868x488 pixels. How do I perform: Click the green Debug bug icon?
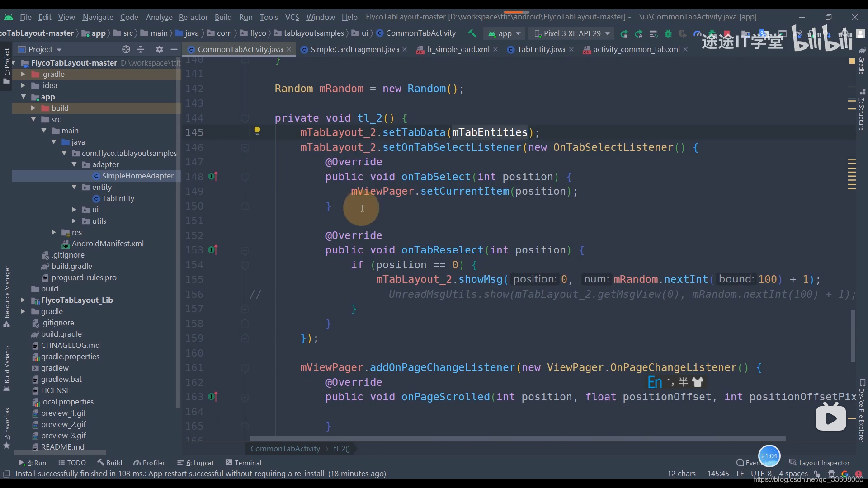[668, 34]
